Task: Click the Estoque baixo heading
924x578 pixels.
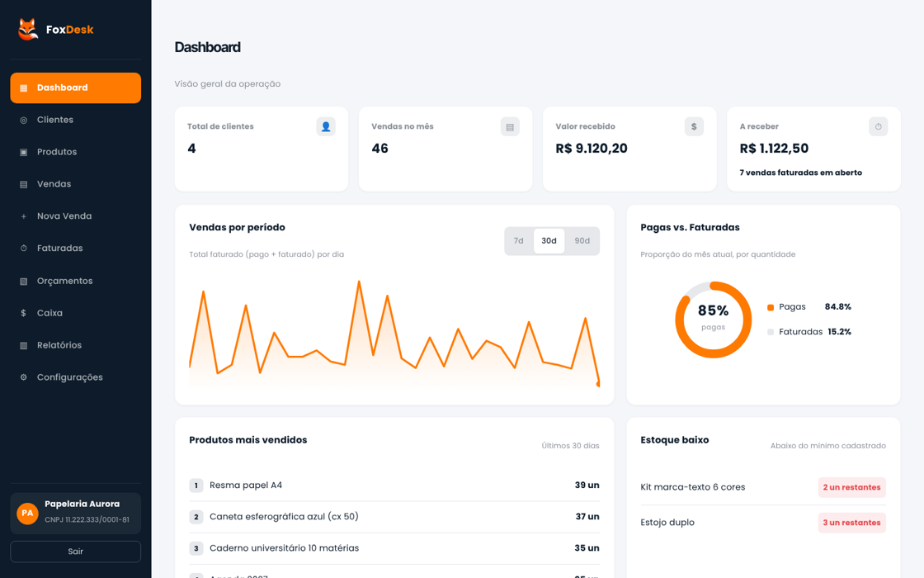Action: 675,440
